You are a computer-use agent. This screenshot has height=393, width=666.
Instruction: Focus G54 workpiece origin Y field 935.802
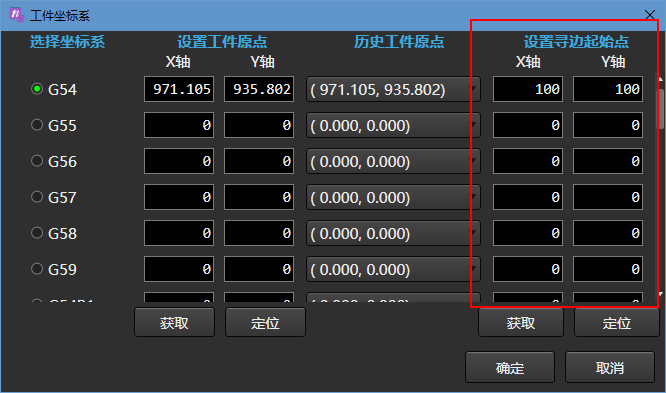[259, 89]
